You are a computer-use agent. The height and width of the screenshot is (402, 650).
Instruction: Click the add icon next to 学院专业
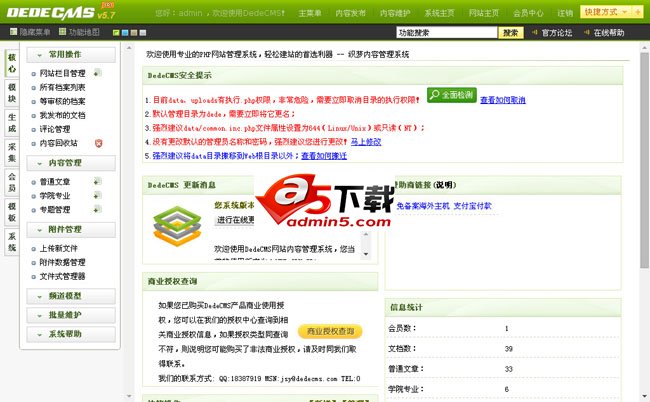[x=97, y=195]
